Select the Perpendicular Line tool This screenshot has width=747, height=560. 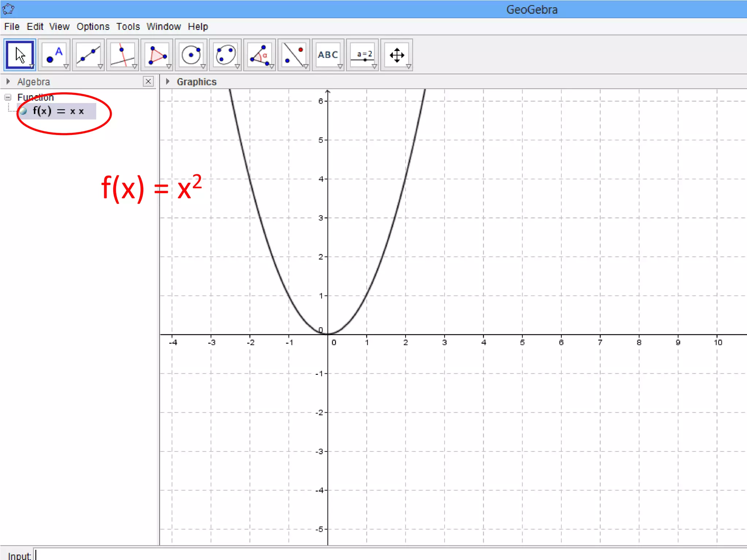(x=123, y=55)
